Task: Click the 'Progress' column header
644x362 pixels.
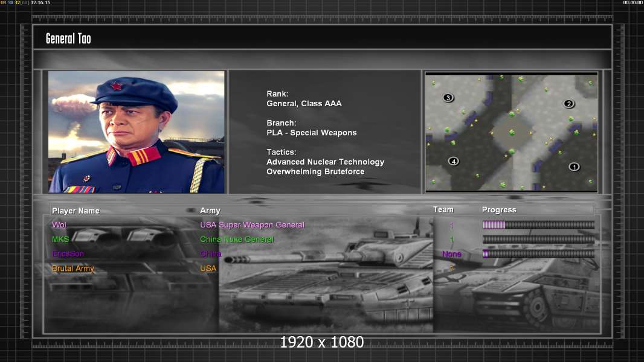Action: (499, 210)
